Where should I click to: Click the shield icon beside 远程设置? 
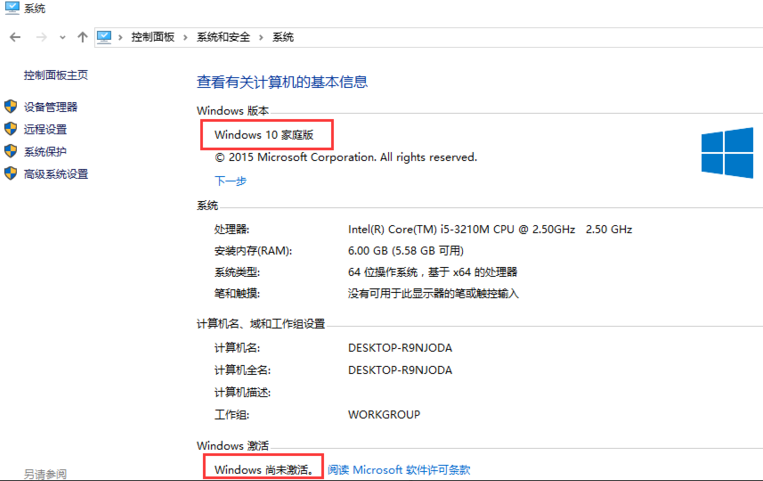pyautogui.click(x=11, y=129)
